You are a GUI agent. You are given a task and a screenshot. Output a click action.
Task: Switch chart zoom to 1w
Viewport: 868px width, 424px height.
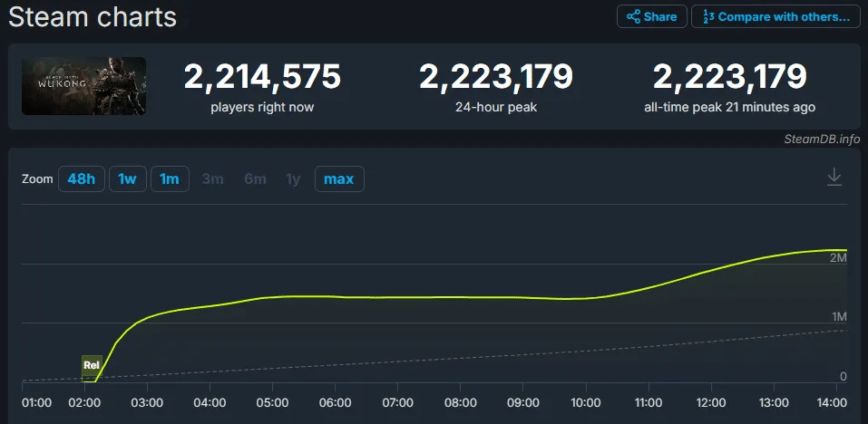[x=127, y=179]
